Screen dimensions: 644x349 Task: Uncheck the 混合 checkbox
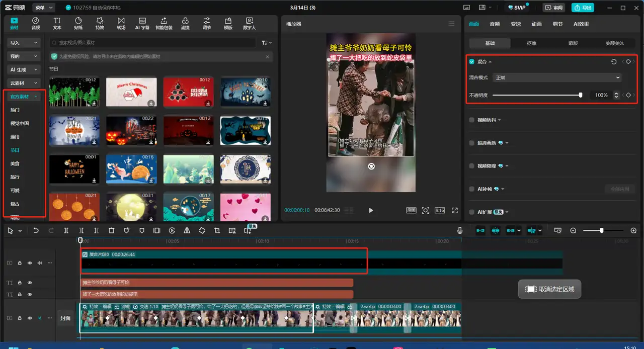[x=471, y=62]
